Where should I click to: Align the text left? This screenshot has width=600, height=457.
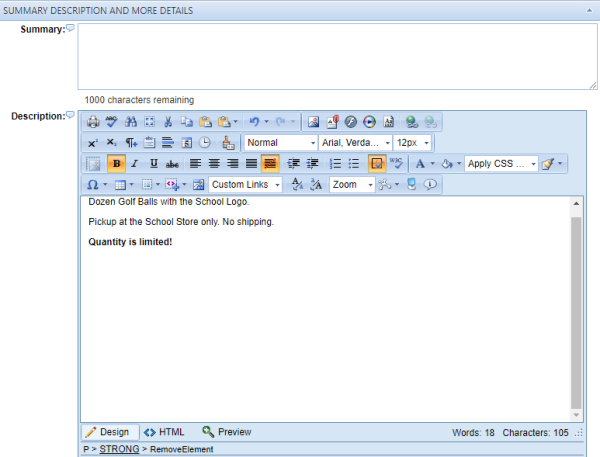click(195, 164)
